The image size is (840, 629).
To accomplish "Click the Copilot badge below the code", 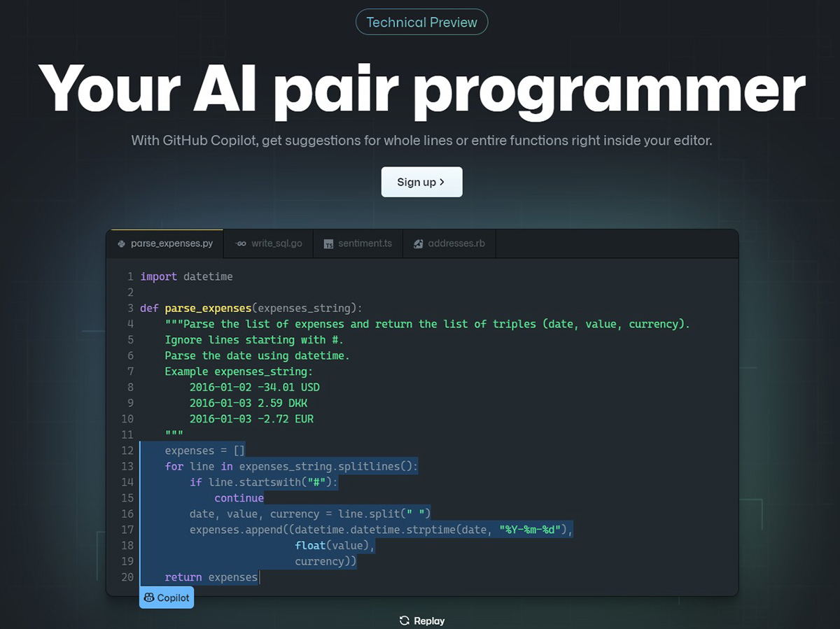I will pos(166,598).
